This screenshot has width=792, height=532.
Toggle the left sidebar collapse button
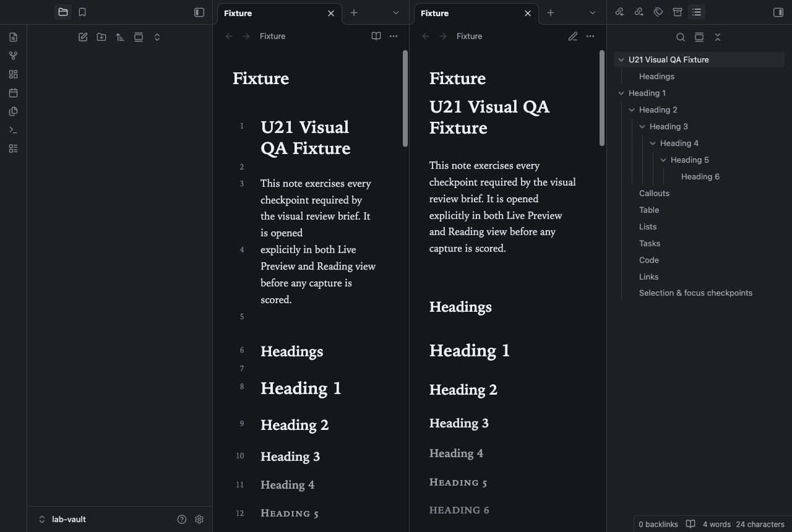(x=199, y=12)
